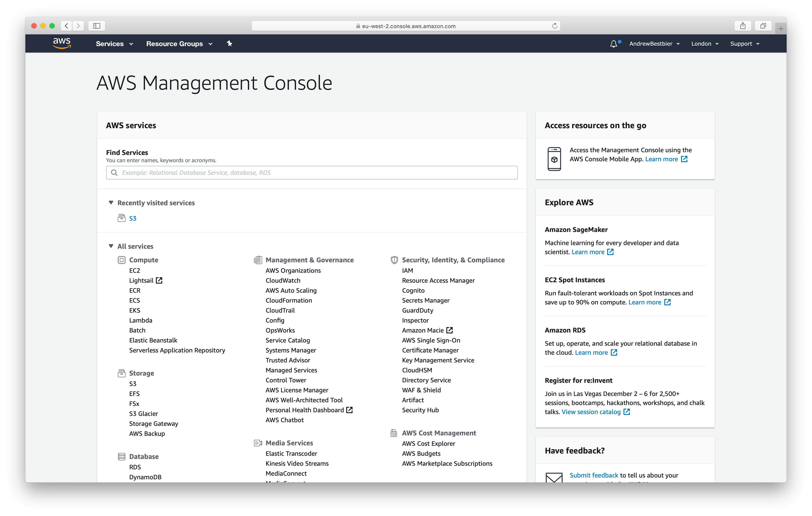Reload the page with refresh icon
The image size is (812, 516).
tap(554, 26)
